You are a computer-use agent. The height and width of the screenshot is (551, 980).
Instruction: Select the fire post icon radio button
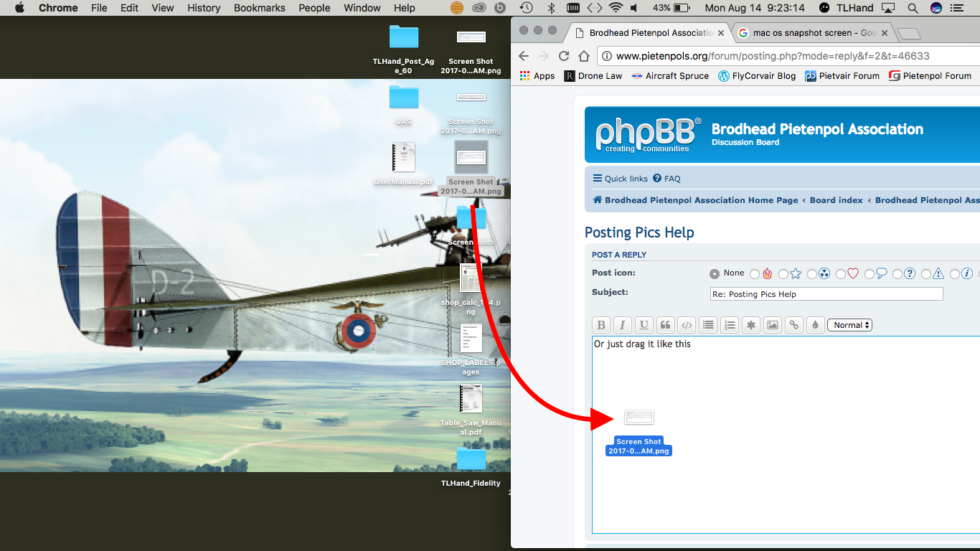pyautogui.click(x=755, y=274)
